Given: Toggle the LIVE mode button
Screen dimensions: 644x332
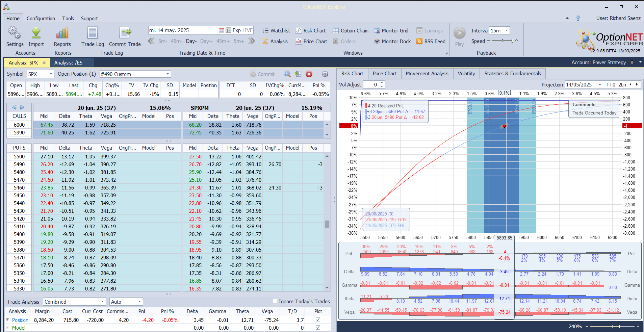Looking at the screenshot, I should click(248, 30).
